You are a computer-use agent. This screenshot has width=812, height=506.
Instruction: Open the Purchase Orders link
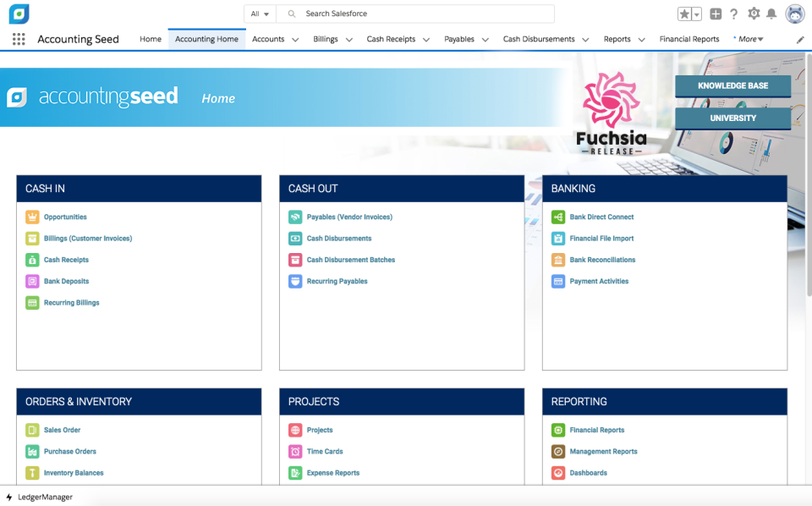pyautogui.click(x=70, y=452)
